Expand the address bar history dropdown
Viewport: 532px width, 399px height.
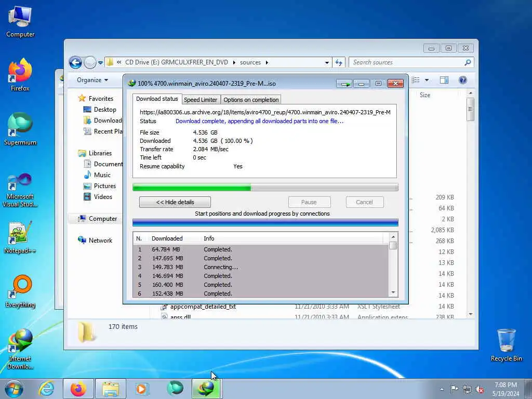point(327,62)
